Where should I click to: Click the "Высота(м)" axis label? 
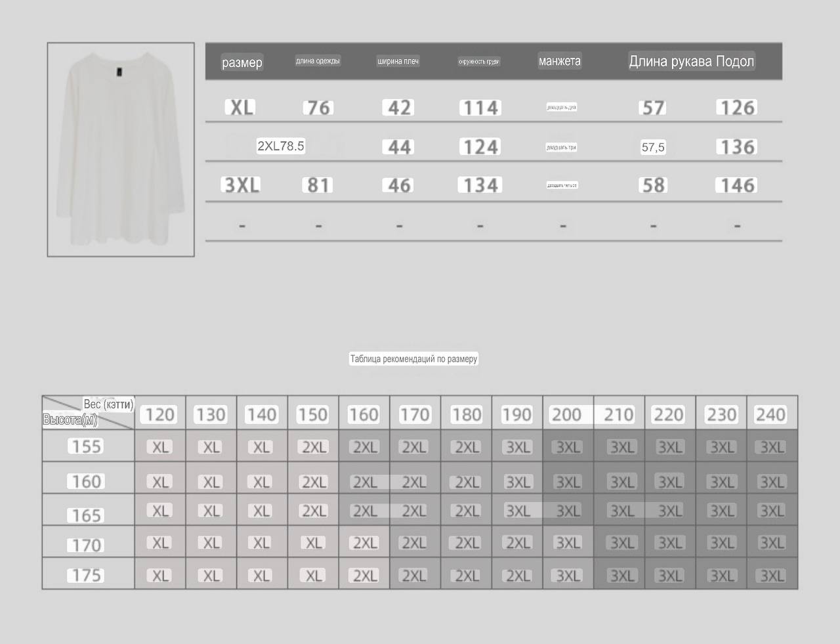point(70,419)
